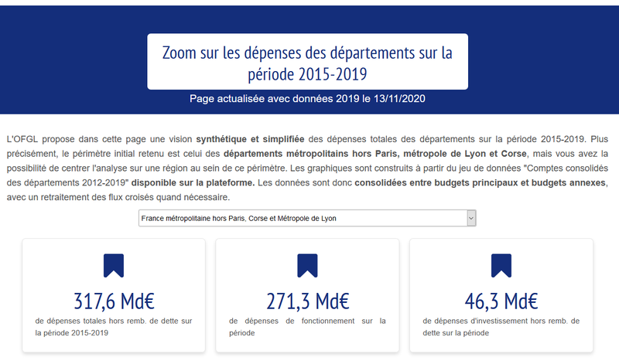The width and height of the screenshot is (619, 364).
Task: Open the France métropolitaine region selector
Action: click(302, 218)
